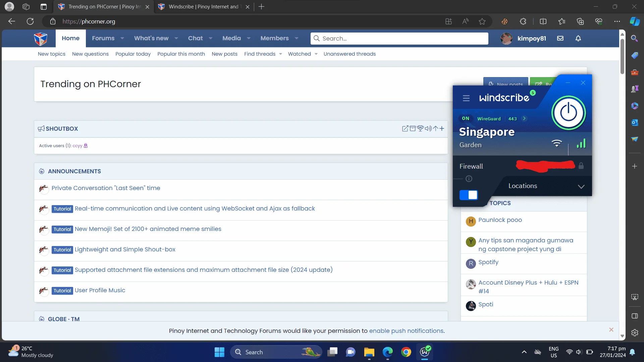
Task: Click the shoutbox up-arrow icon
Action: (x=435, y=128)
